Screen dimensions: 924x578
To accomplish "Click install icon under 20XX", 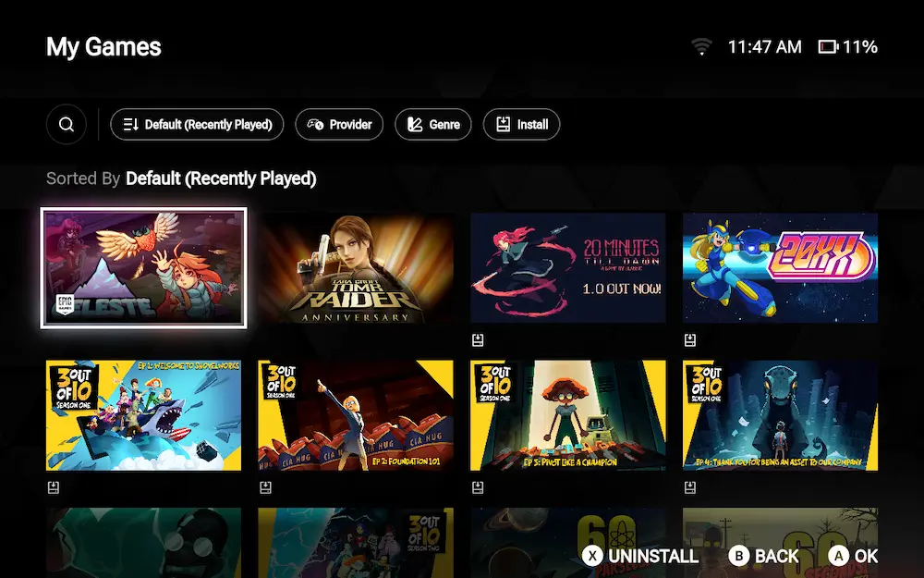I will [x=690, y=339].
